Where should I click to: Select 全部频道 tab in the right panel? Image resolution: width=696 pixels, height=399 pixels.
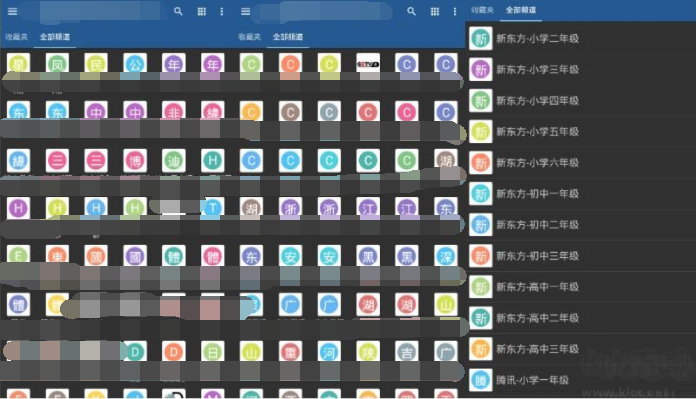pos(521,10)
